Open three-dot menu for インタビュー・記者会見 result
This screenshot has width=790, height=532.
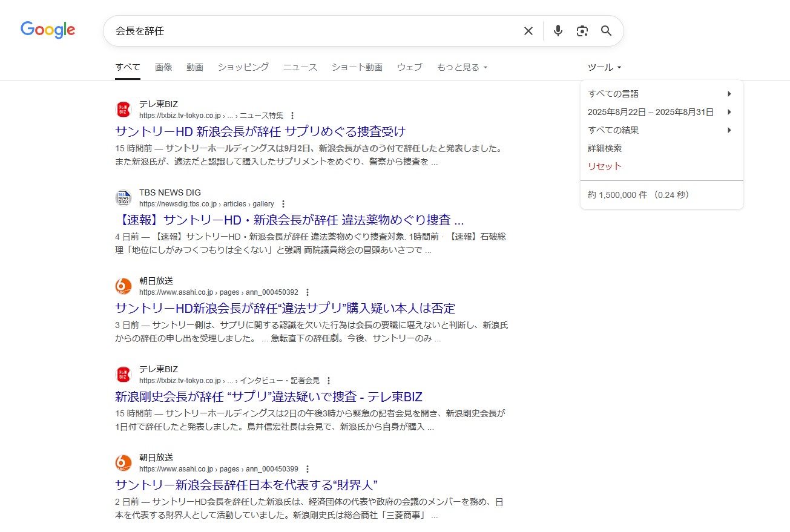click(329, 381)
